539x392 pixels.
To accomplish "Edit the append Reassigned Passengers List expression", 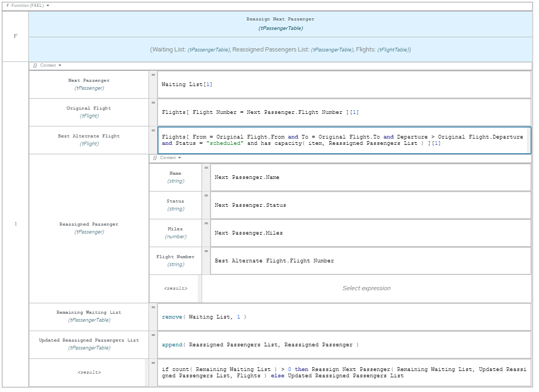I will (x=344, y=345).
